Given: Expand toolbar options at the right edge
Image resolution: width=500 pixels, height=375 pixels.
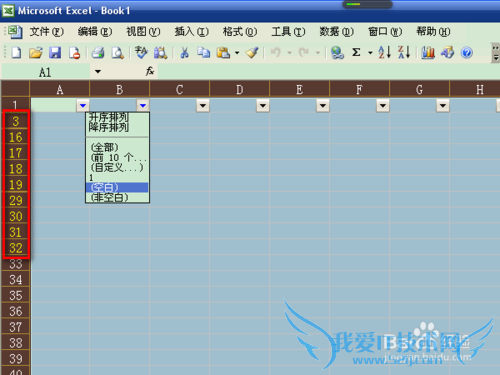Looking at the screenshot, I should coord(496,53).
